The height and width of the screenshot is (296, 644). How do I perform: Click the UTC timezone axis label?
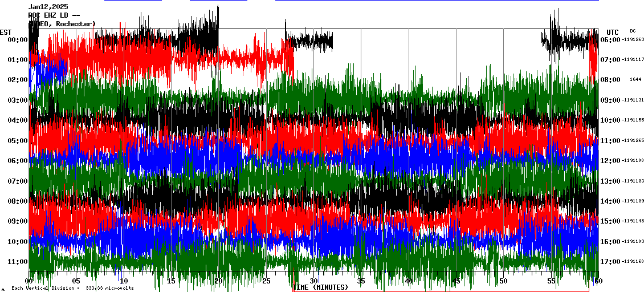pos(612,32)
